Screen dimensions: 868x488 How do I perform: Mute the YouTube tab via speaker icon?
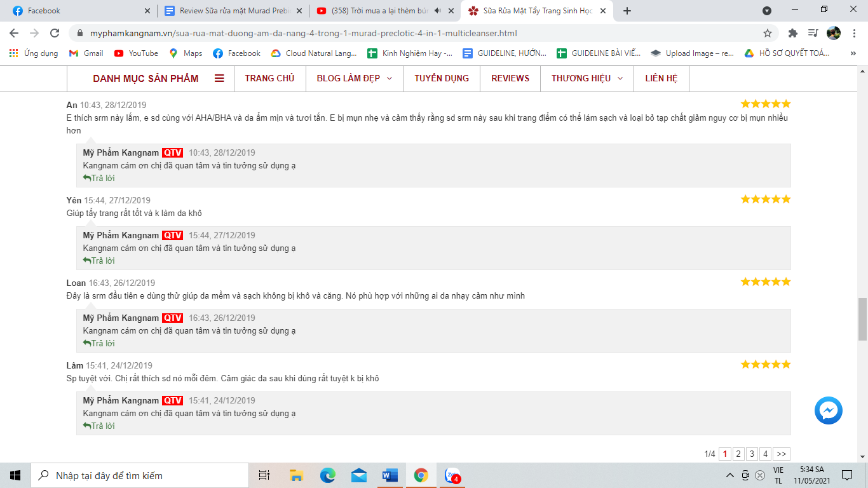[x=438, y=11]
